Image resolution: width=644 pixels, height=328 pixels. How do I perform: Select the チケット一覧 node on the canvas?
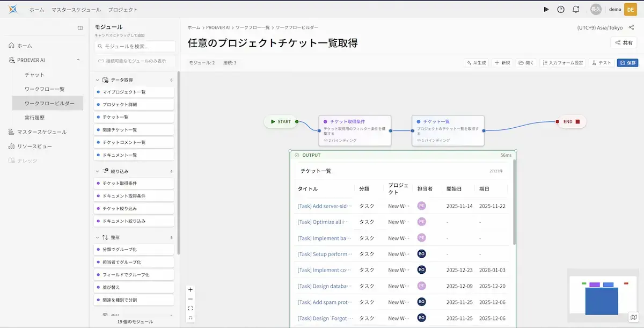[x=448, y=130]
